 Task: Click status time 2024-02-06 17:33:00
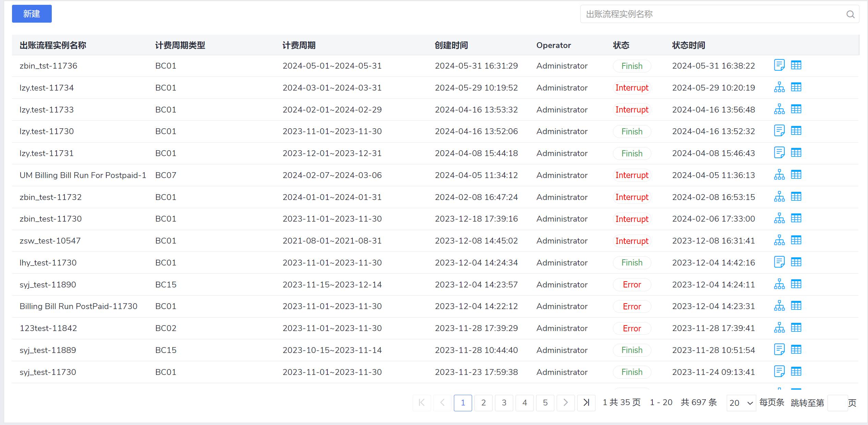(x=713, y=219)
